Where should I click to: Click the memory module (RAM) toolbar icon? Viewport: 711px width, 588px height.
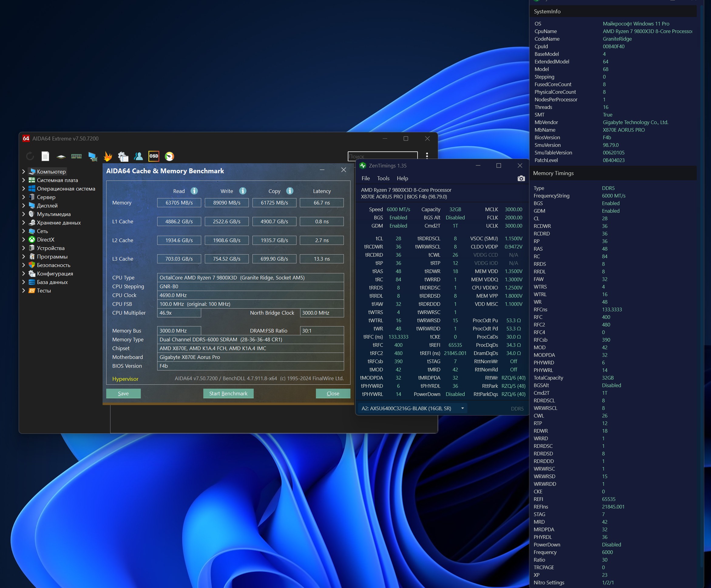76,156
